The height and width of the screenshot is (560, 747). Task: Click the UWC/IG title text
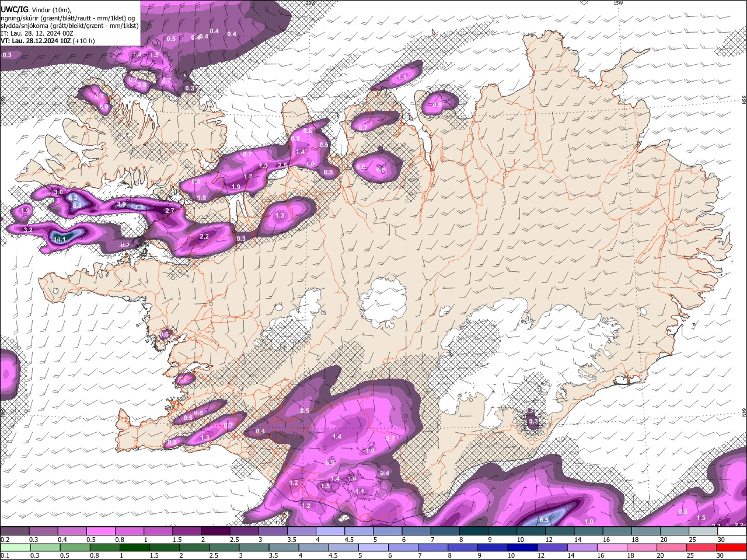click(14, 9)
